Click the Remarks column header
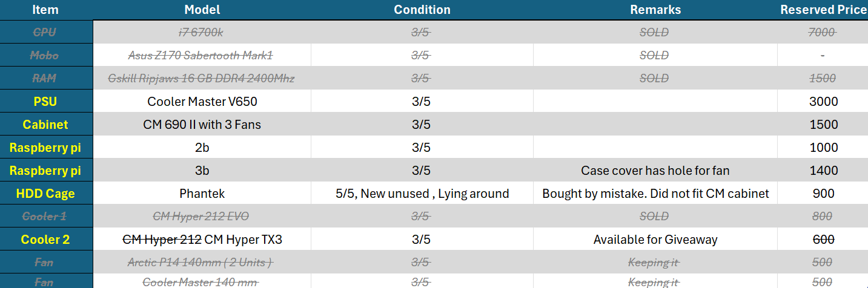The width and height of the screenshot is (868, 288). click(x=655, y=10)
